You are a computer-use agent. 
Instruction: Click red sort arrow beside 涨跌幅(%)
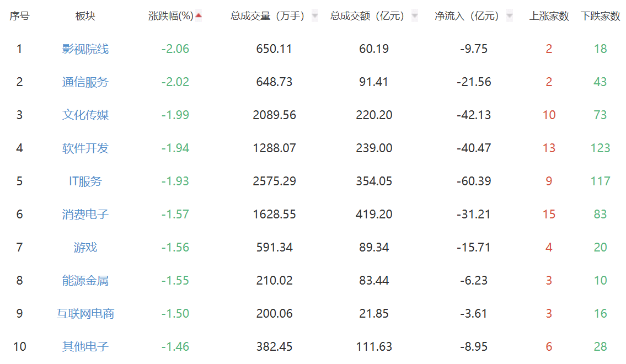pos(199,16)
